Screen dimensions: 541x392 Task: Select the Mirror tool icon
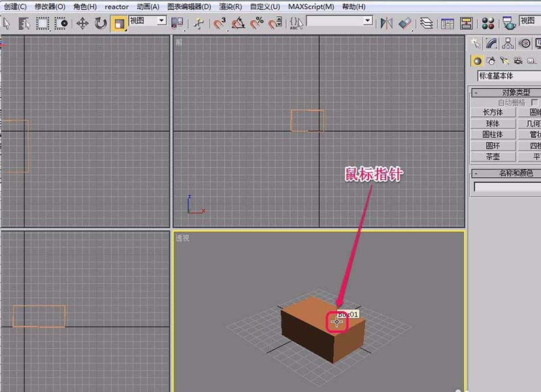click(387, 24)
